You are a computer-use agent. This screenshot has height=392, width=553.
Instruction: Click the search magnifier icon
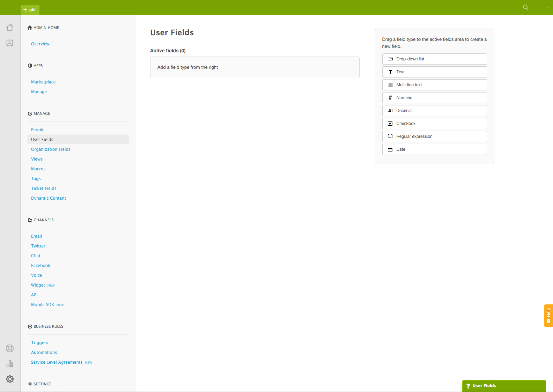click(526, 7)
